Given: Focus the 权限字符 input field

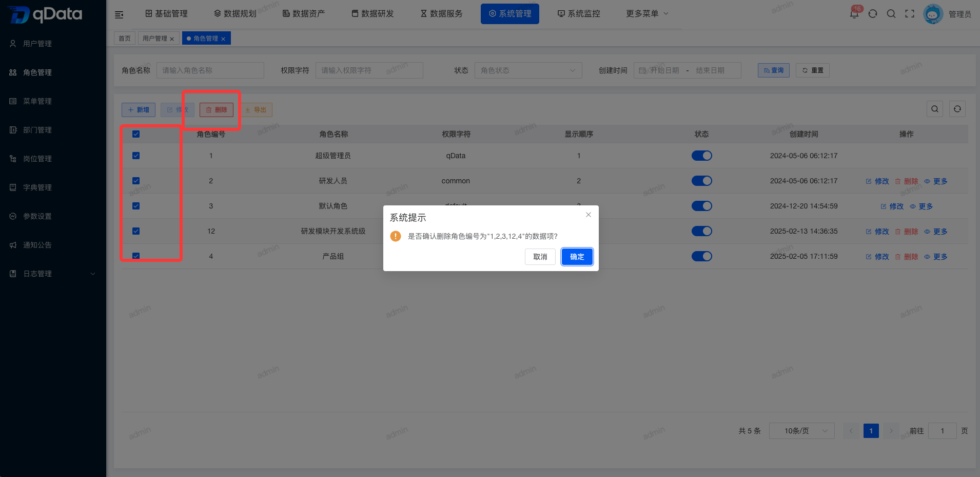Looking at the screenshot, I should [369, 70].
